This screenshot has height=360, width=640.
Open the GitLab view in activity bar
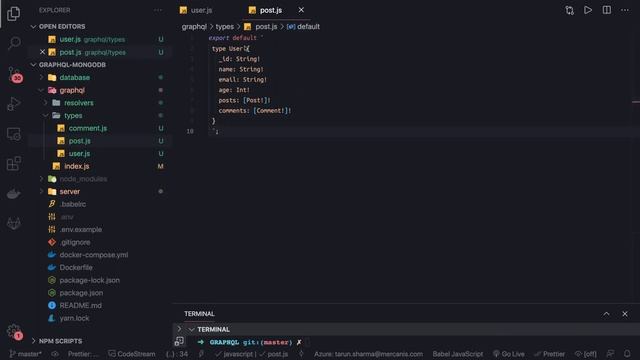tap(14, 223)
